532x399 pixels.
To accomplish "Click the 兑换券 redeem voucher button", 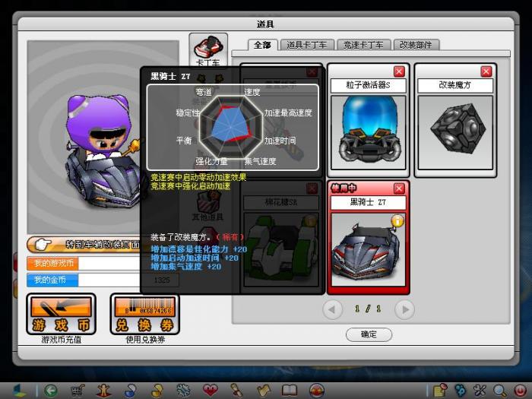I will coord(145,314).
